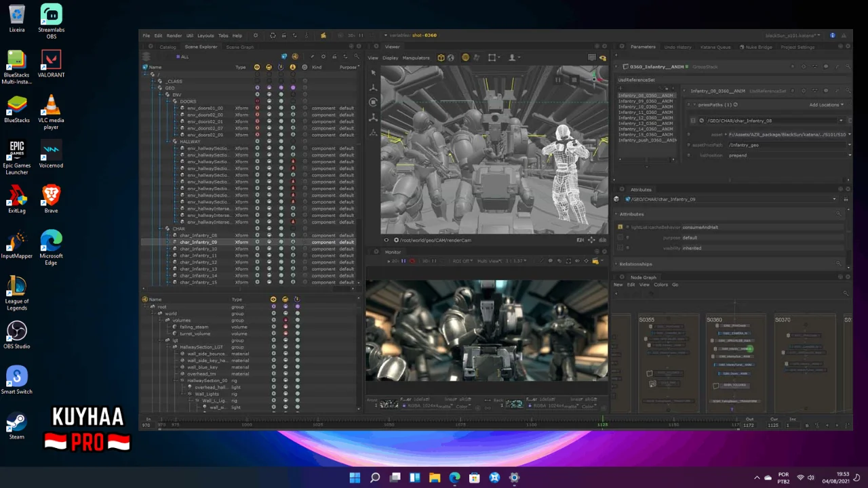Open the File menu in Katana
Viewport: 868px width, 488px height.
(x=146, y=35)
